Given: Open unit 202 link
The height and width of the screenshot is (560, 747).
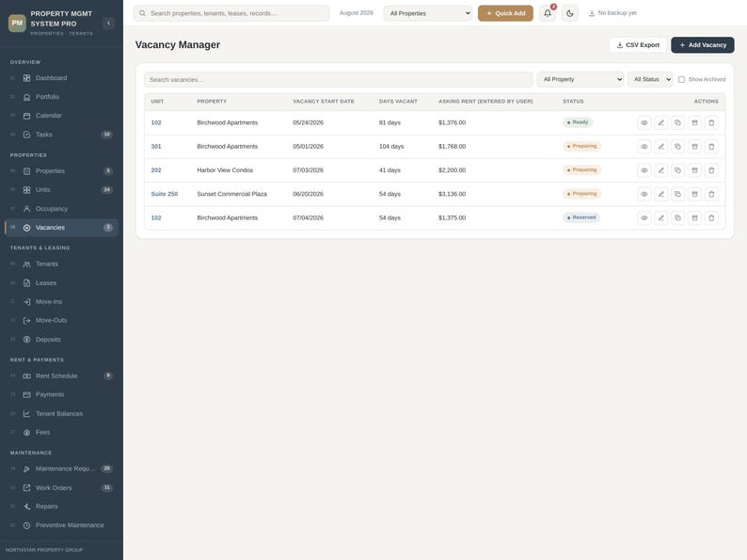Looking at the screenshot, I should coord(156,170).
